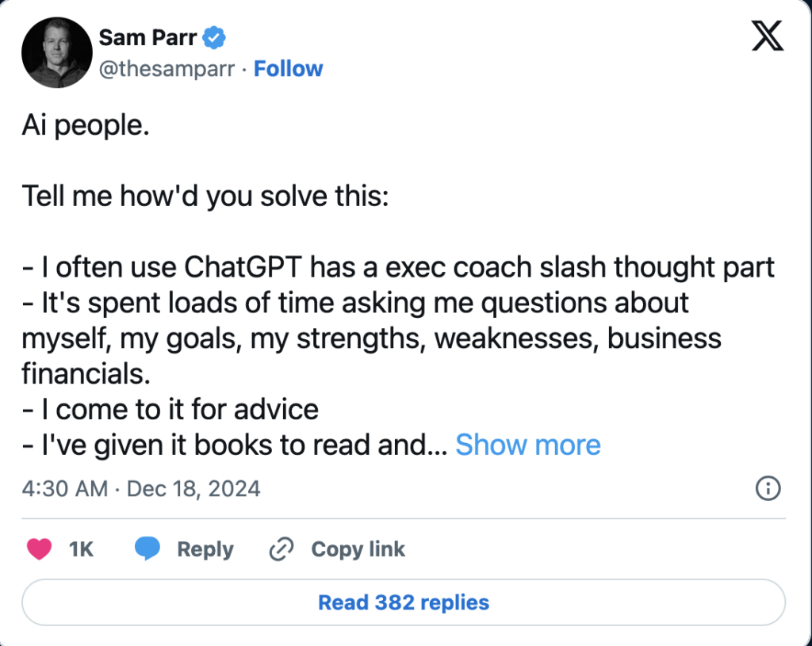This screenshot has height=646, width=812.
Task: Follow Sam Parr's account
Action: [x=288, y=69]
